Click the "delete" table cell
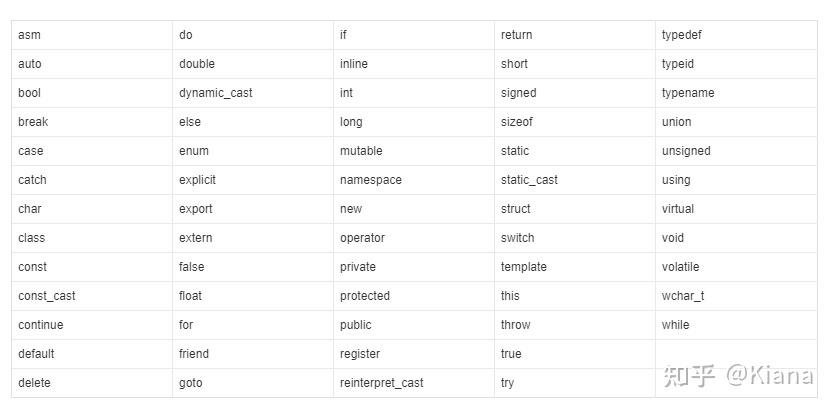The height and width of the screenshot is (409, 835). click(x=34, y=383)
